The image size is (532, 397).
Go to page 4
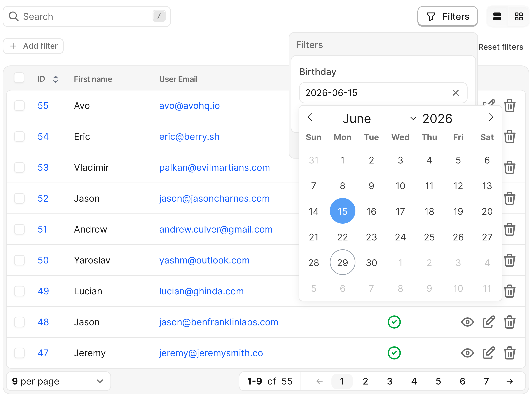(414, 381)
